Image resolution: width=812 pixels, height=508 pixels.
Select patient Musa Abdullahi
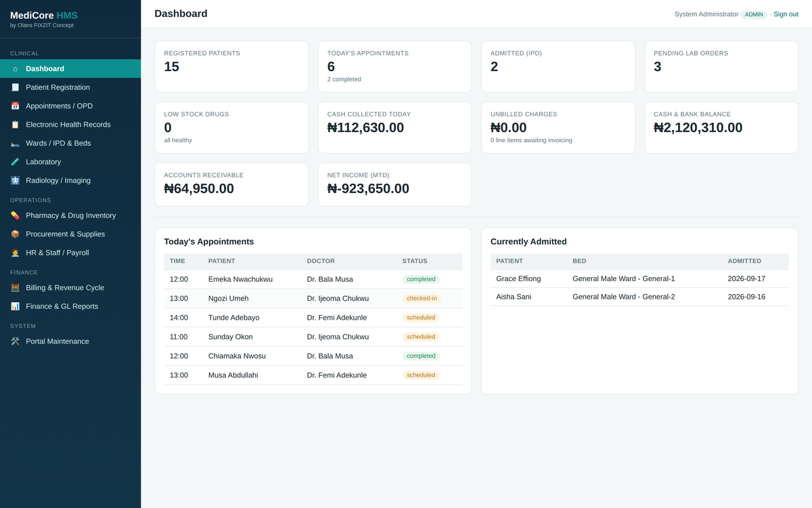[233, 375]
